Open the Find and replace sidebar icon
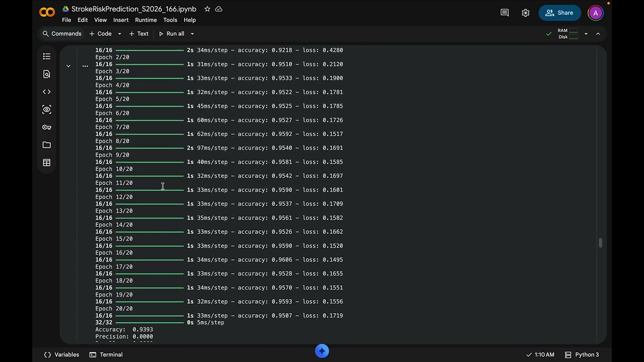Viewport: 644px width, 362px height. pyautogui.click(x=47, y=74)
